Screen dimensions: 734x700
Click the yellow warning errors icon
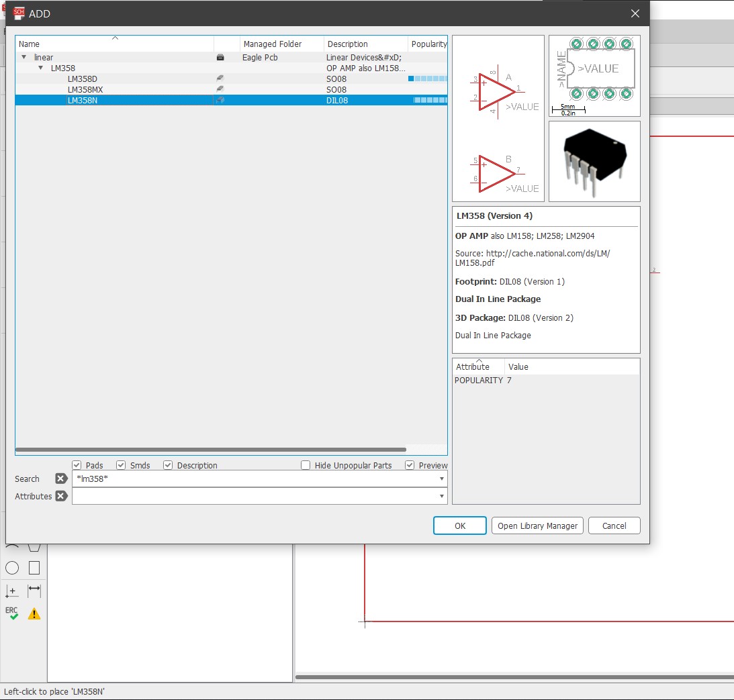click(x=34, y=613)
